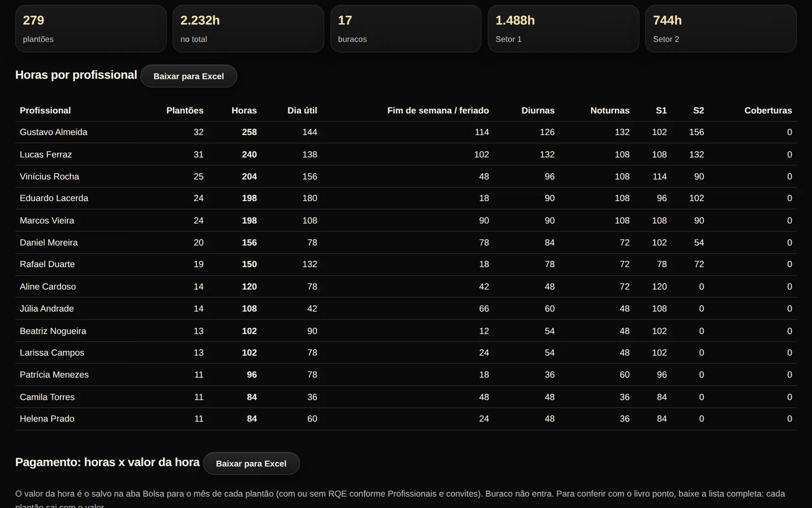The height and width of the screenshot is (508, 812).
Task: Select the Rafael Duarte row name
Action: point(47,264)
